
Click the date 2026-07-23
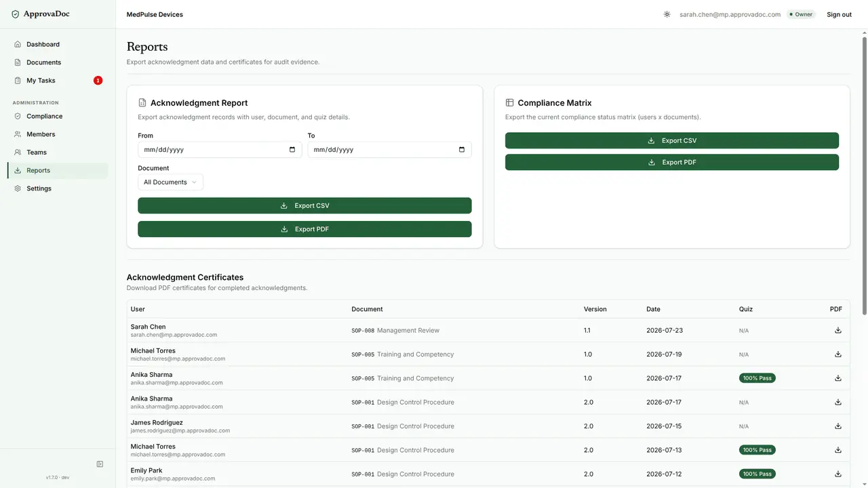(x=665, y=330)
